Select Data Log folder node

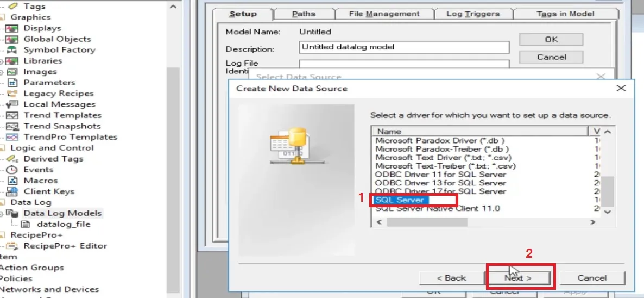click(31, 203)
